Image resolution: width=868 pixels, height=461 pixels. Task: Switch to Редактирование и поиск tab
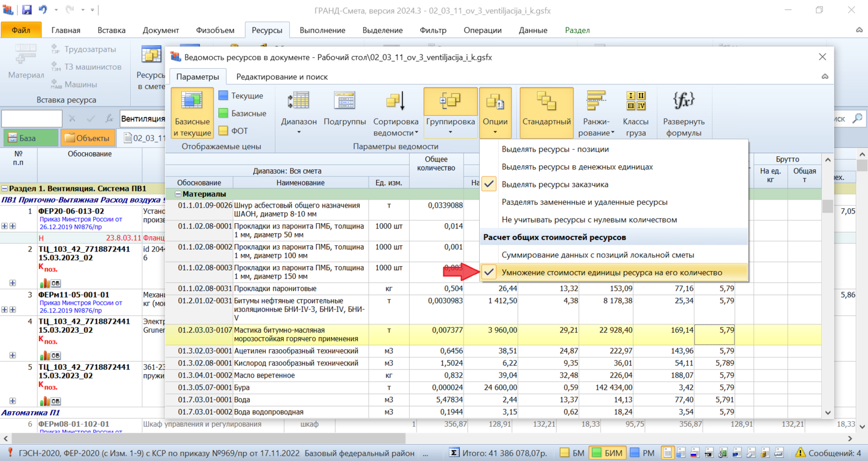click(282, 77)
